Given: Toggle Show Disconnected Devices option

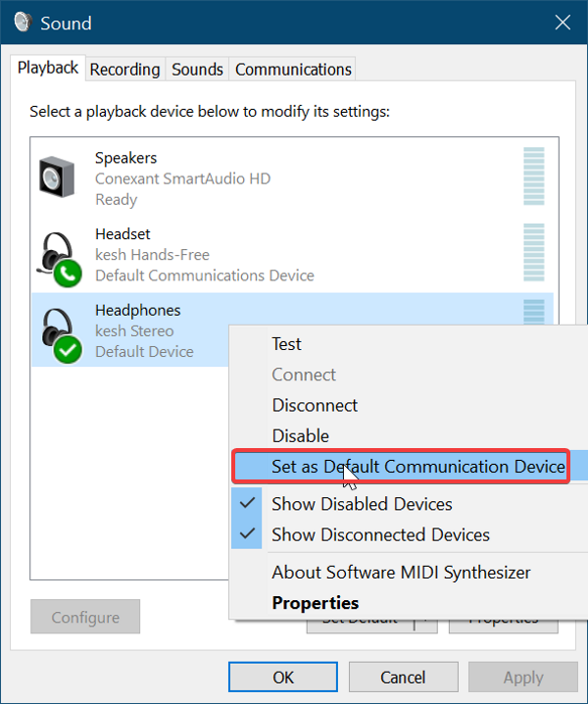Looking at the screenshot, I should (x=380, y=534).
